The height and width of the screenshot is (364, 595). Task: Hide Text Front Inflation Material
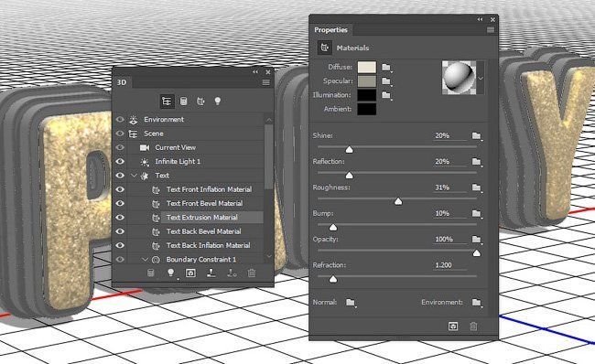[120, 189]
